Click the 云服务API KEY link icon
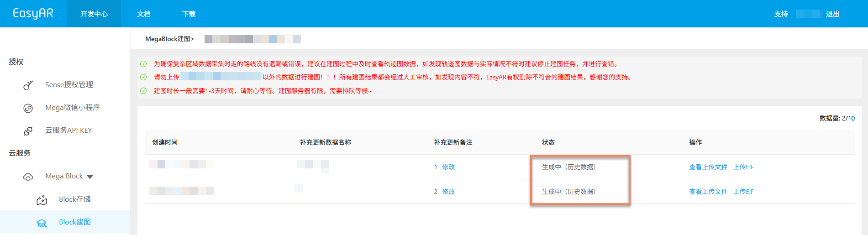868x235 pixels. coord(28,131)
